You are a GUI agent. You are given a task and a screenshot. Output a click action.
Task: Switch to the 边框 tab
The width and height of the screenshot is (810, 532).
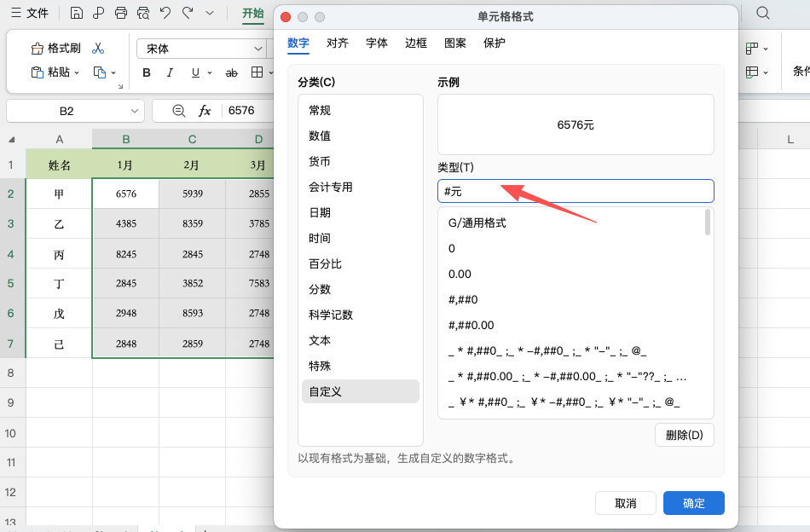coord(416,43)
